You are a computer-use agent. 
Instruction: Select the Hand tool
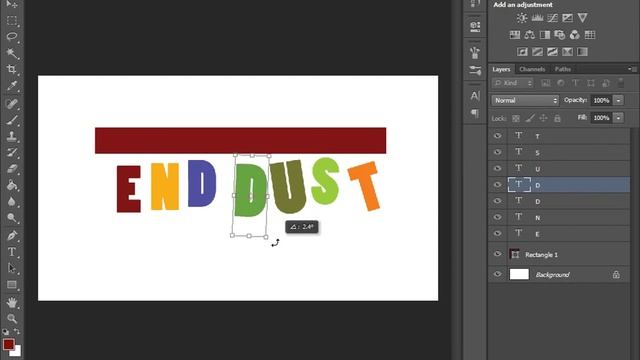pyautogui.click(x=11, y=302)
